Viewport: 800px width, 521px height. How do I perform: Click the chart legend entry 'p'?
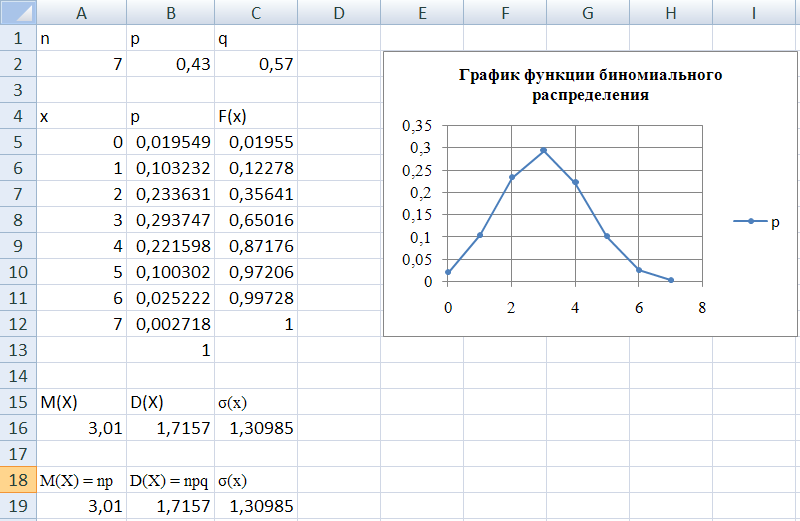click(757, 221)
